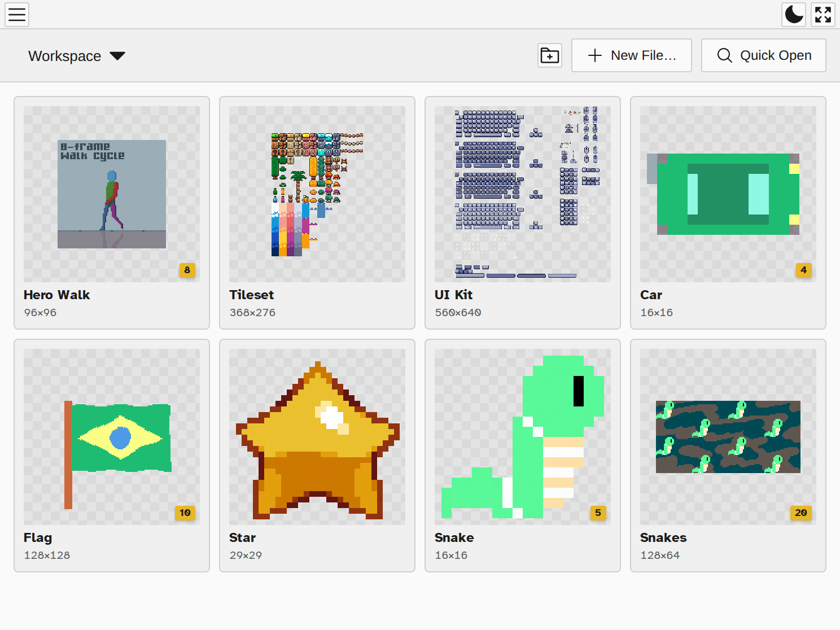Image resolution: width=840 pixels, height=630 pixels.
Task: Click frame count badge 5 on Snake
Action: (598, 513)
